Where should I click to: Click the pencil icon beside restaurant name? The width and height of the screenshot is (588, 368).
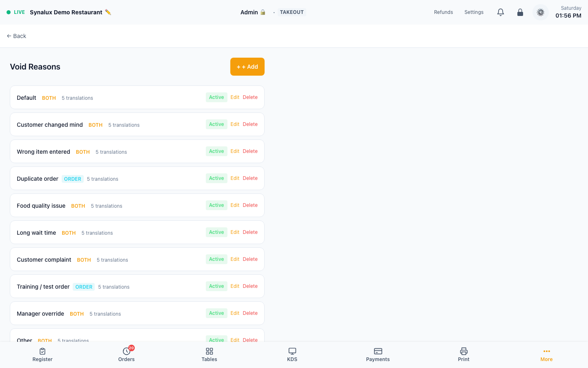click(108, 12)
